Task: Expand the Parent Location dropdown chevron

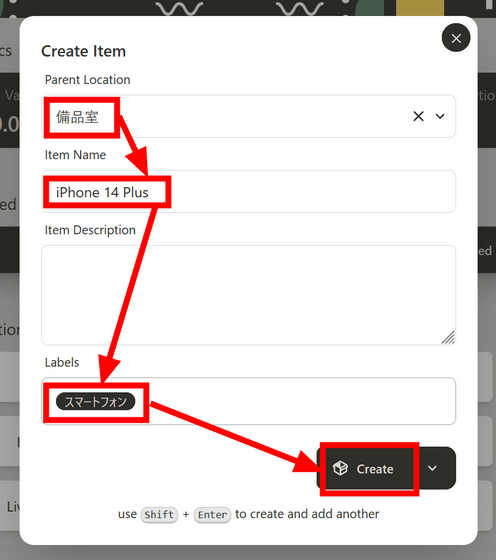Action: click(440, 116)
